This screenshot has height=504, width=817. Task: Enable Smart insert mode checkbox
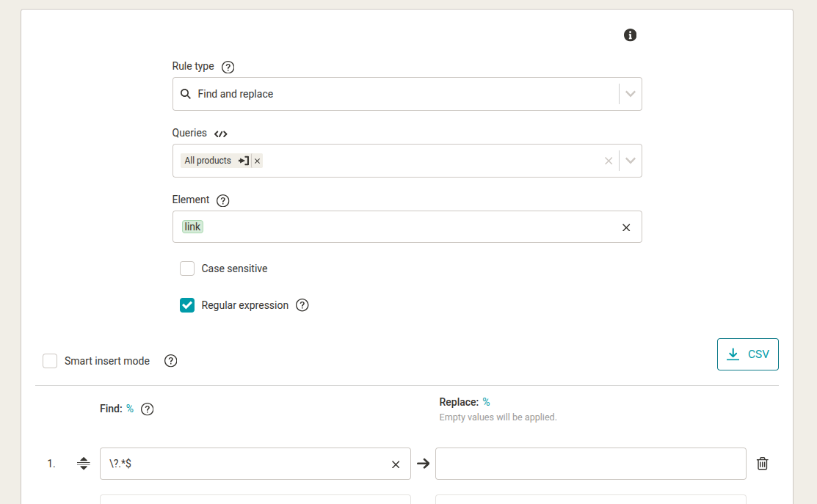click(x=50, y=361)
